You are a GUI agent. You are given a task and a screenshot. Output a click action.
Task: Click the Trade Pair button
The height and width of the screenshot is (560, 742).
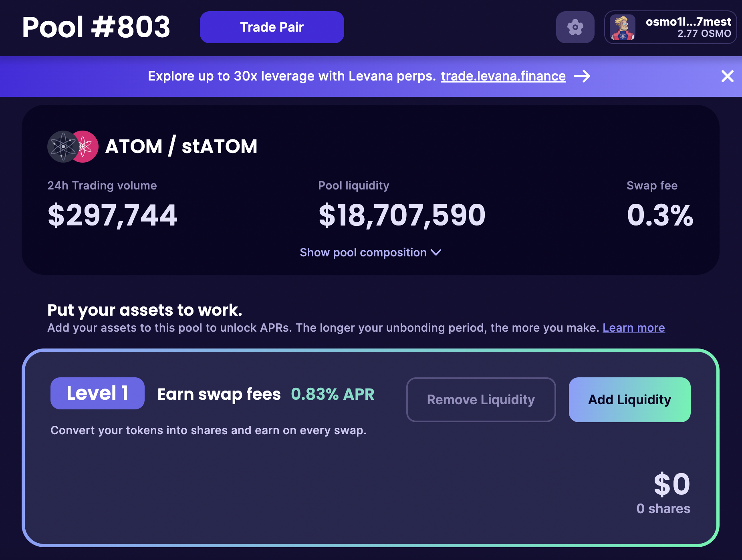(x=272, y=27)
